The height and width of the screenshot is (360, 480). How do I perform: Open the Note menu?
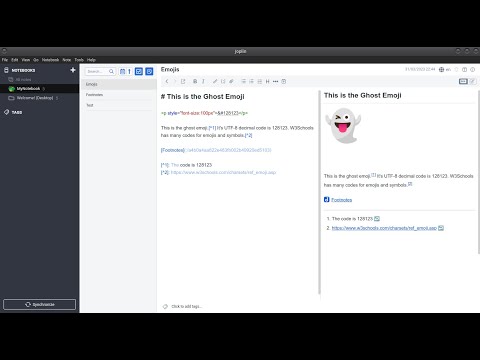[67, 60]
